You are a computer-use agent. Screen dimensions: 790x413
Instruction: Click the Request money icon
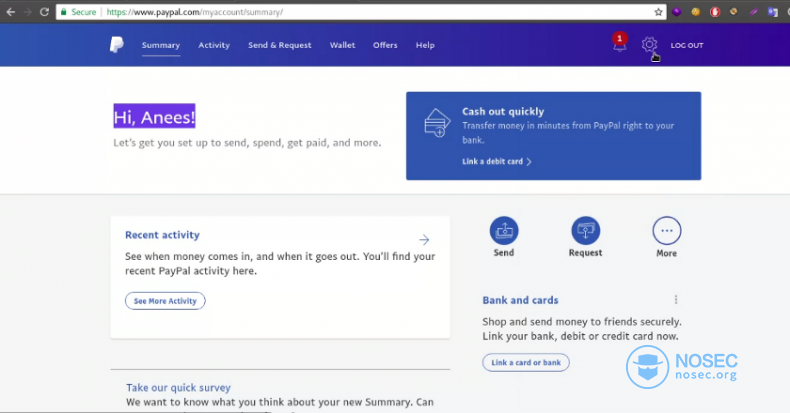(585, 231)
